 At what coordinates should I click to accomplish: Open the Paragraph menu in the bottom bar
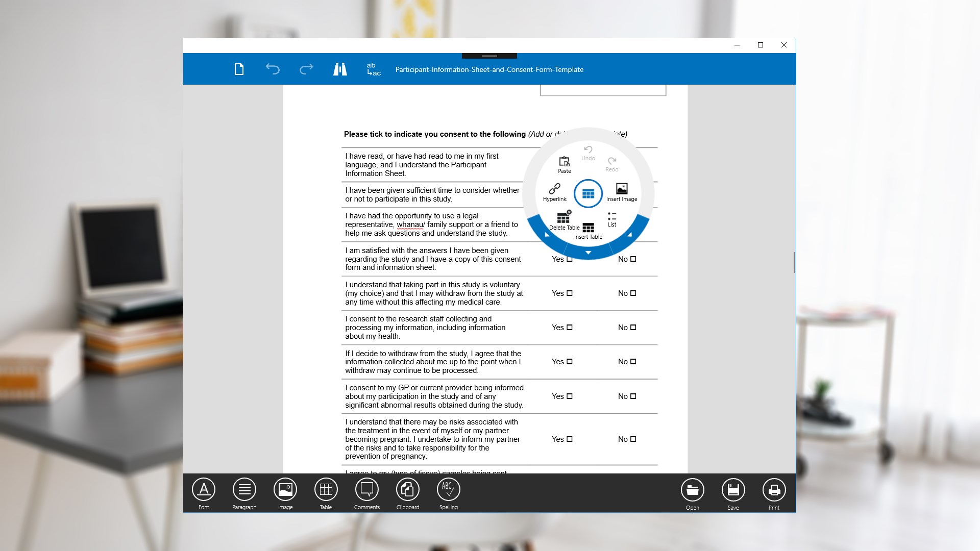coord(244,493)
